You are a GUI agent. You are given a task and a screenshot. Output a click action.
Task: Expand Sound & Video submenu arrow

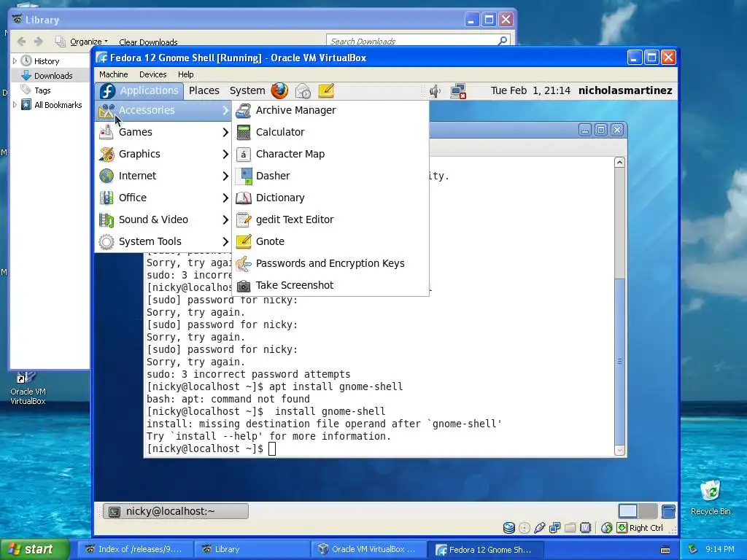pos(225,219)
